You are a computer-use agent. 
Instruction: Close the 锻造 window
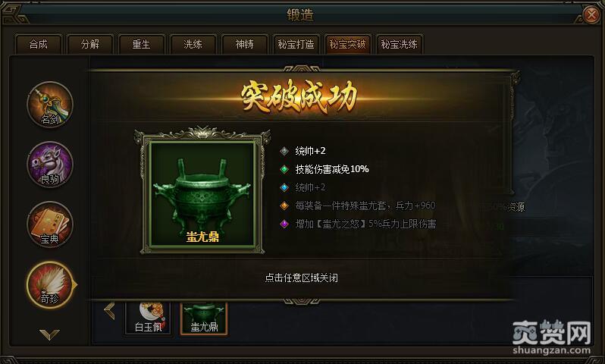click(x=591, y=15)
